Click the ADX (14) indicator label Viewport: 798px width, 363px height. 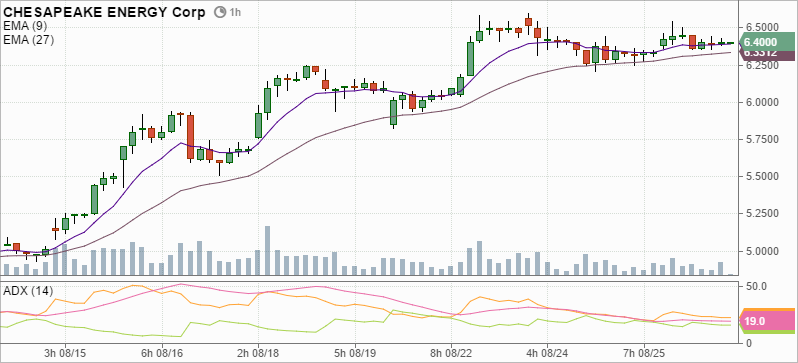pyautogui.click(x=27, y=291)
